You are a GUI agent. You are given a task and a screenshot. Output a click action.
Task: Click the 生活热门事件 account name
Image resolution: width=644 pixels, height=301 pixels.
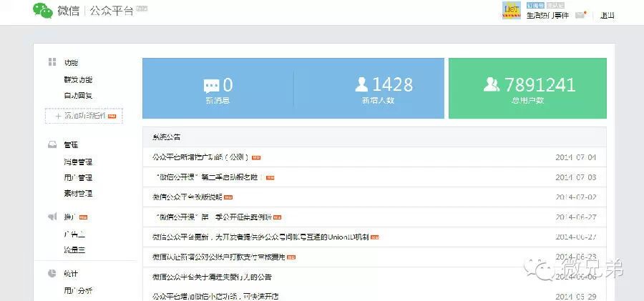(547, 16)
